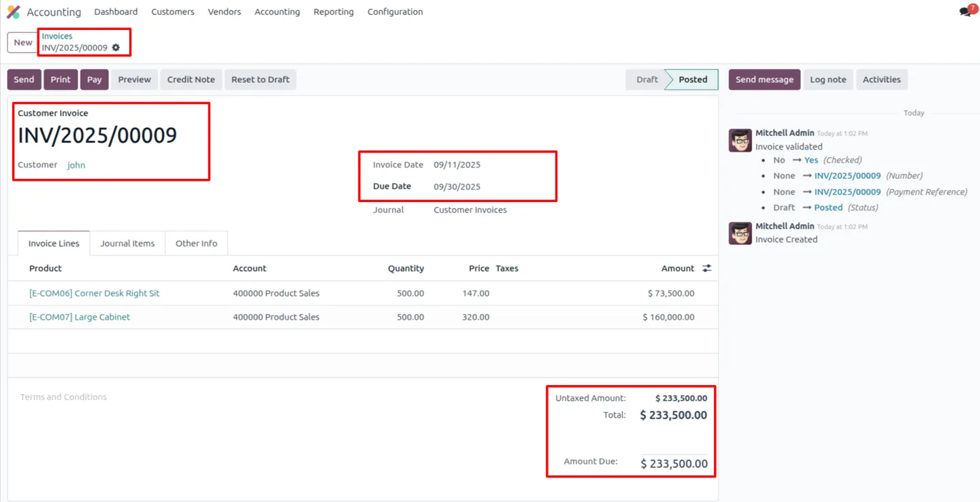Go back to Invoices breadcrumb
Image resolution: width=980 pixels, height=502 pixels.
(x=57, y=36)
